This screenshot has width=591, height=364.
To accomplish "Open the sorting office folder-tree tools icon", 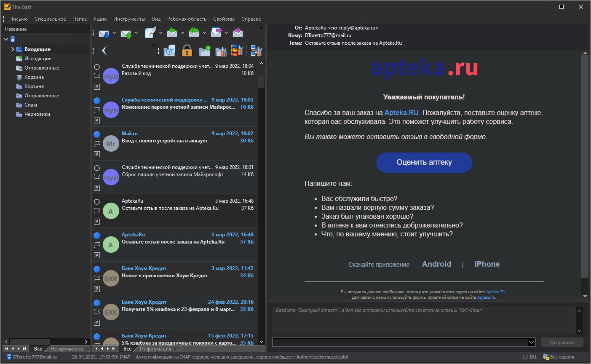I will pos(237,51).
